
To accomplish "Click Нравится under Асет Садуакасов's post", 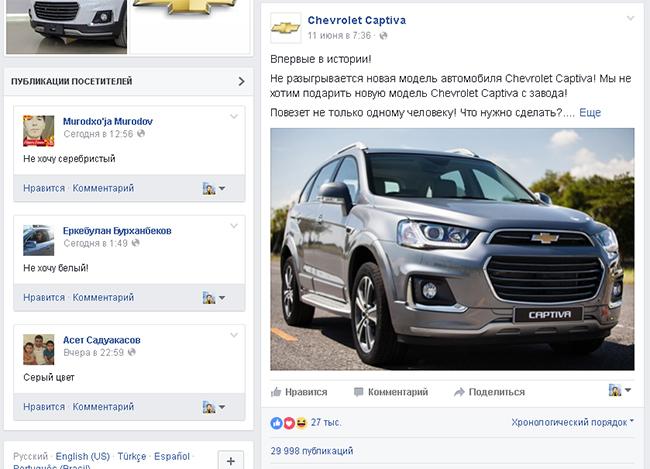I will (44, 407).
